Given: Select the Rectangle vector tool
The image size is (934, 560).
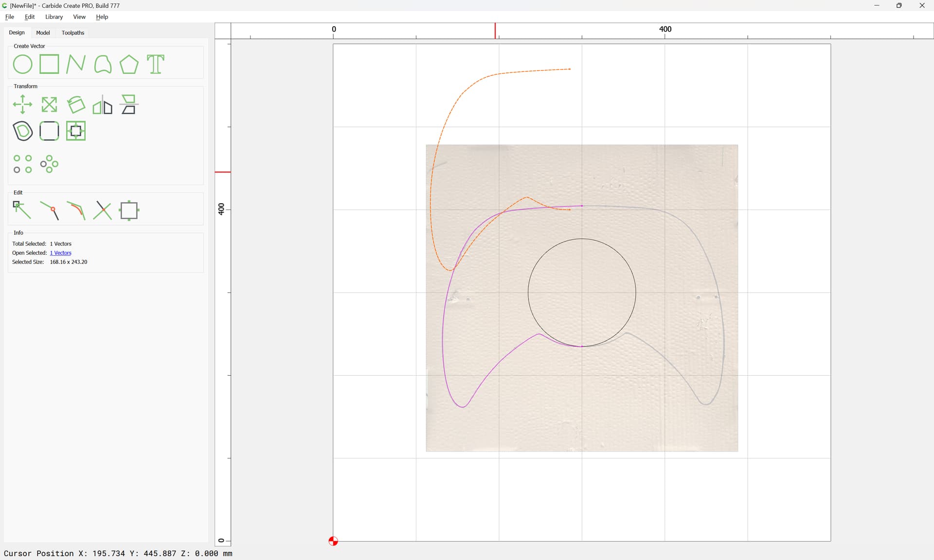Looking at the screenshot, I should tap(49, 64).
